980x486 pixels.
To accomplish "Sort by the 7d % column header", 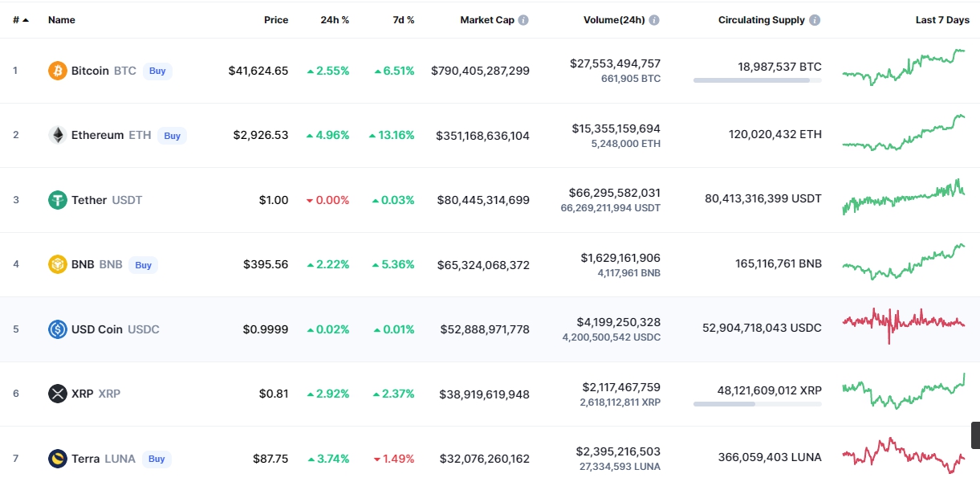I will coord(402,20).
